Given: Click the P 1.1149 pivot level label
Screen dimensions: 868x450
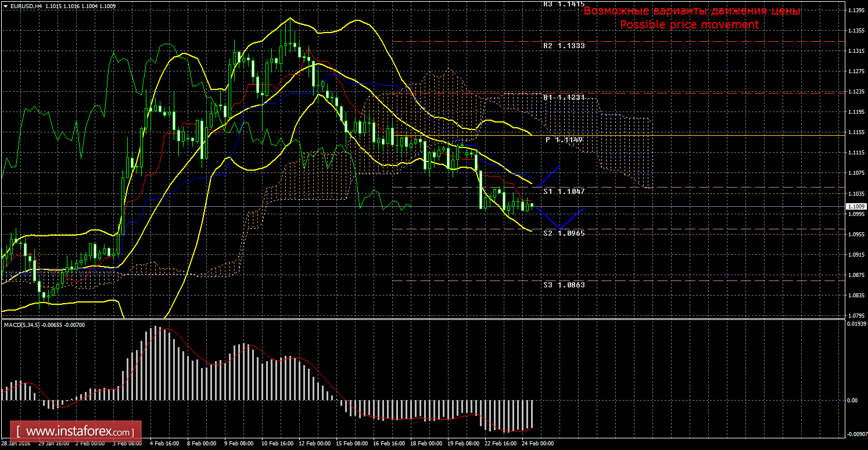Looking at the screenshot, I should [x=564, y=139].
